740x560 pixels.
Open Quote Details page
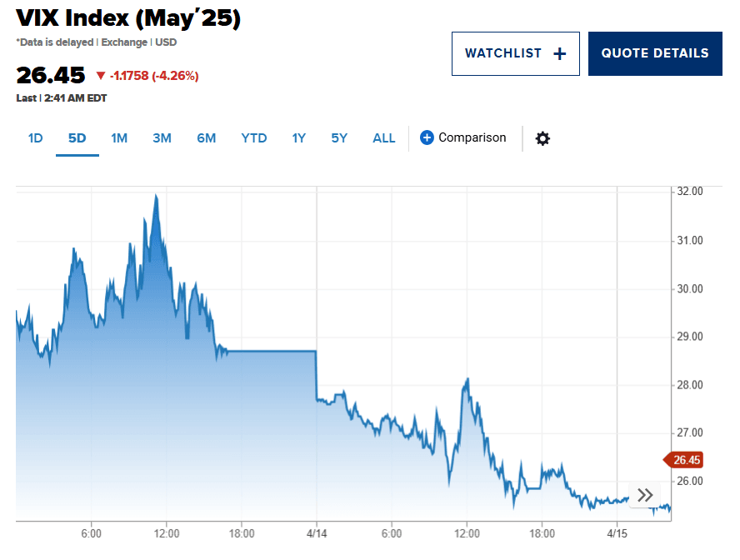655,53
